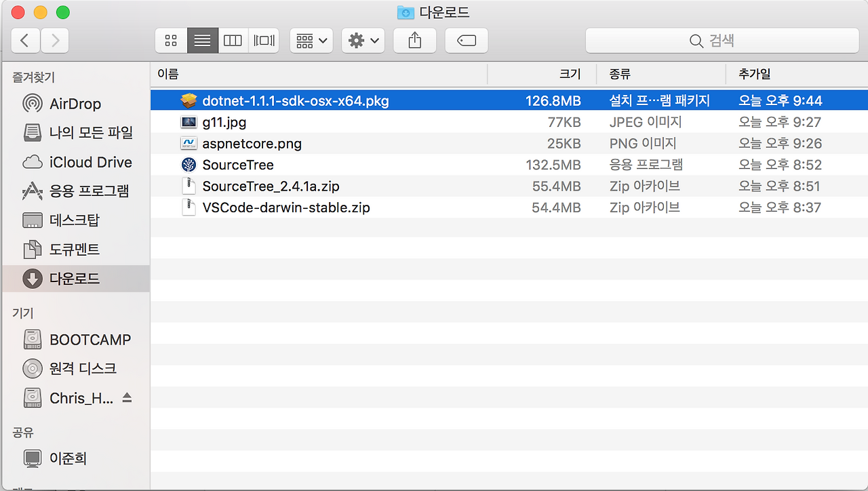Viewport: 868px width, 491px height.
Task: Click the SourceTree_2.4.1a.zip archive icon
Action: (189, 186)
